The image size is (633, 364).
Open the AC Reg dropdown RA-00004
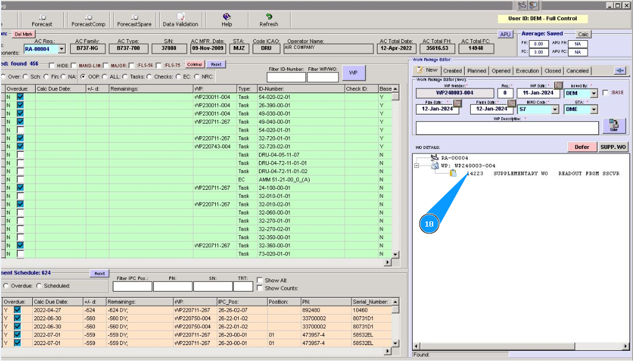click(61, 49)
